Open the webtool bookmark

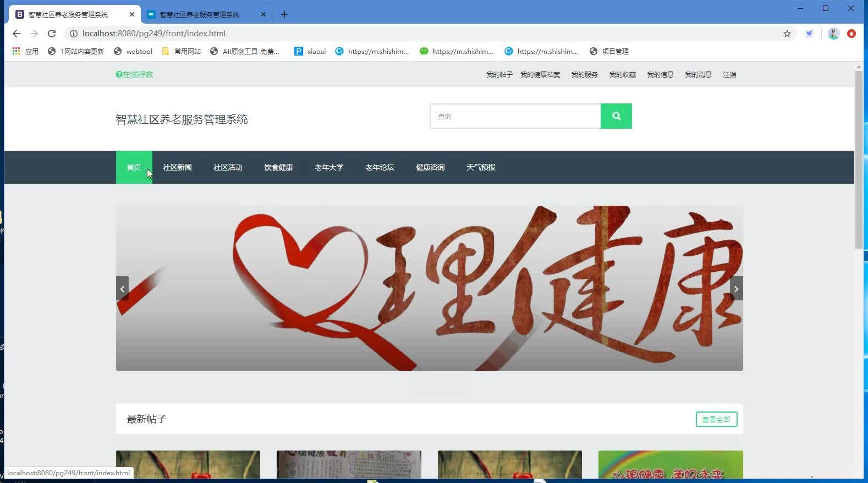133,51
